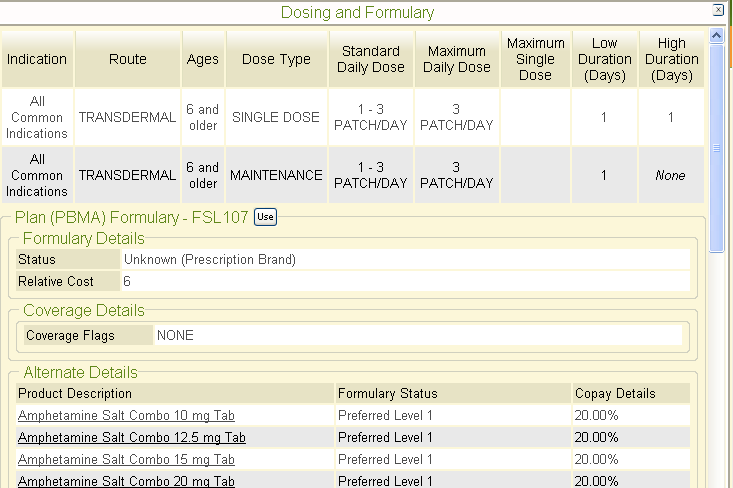Close the Dosing and Formulary panel
Image resolution: width=733 pixels, height=488 pixels.
[717, 10]
